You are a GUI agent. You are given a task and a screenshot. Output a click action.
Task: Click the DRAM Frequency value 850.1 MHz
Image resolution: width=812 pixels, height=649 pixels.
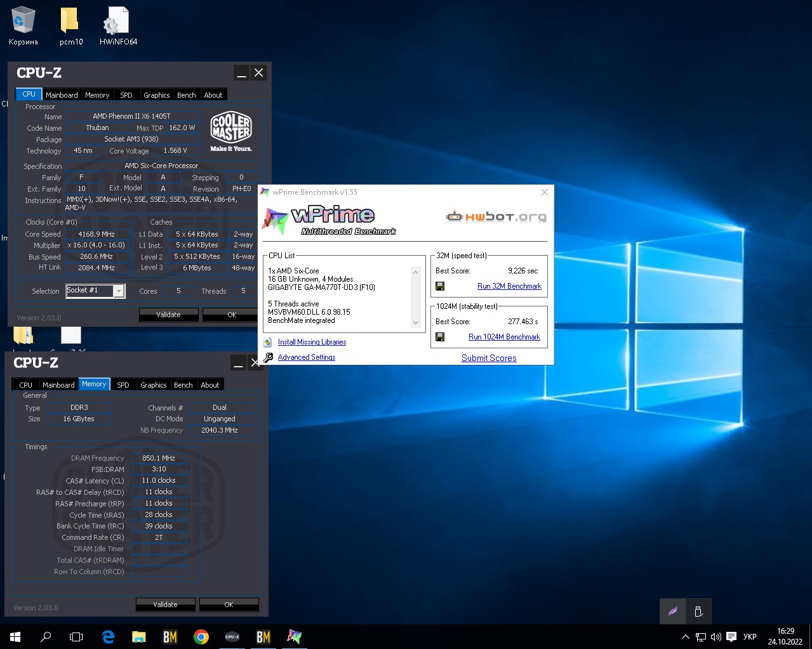click(159, 458)
